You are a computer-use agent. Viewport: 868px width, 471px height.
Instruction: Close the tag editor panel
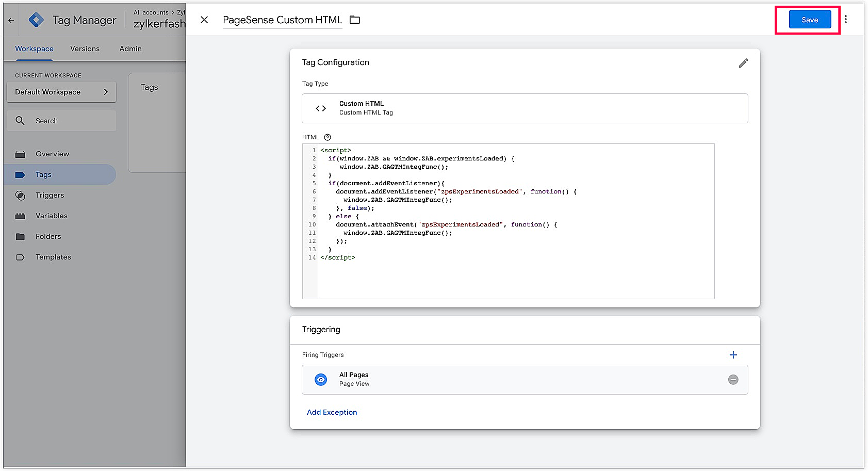204,20
